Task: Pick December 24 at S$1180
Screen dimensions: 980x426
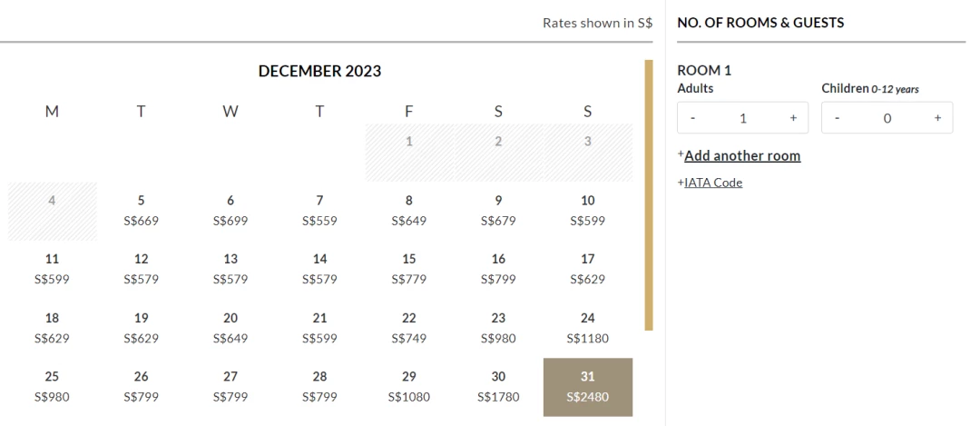Action: (587, 329)
